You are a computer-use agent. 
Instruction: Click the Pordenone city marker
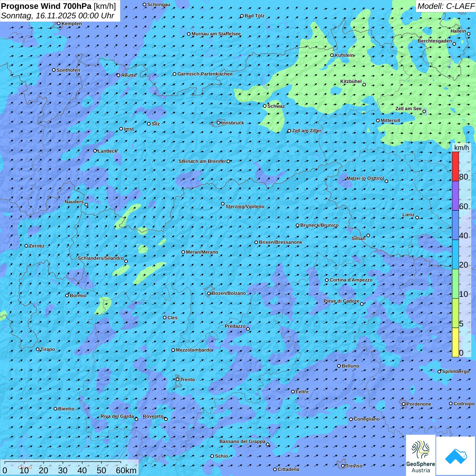pyautogui.click(x=404, y=404)
